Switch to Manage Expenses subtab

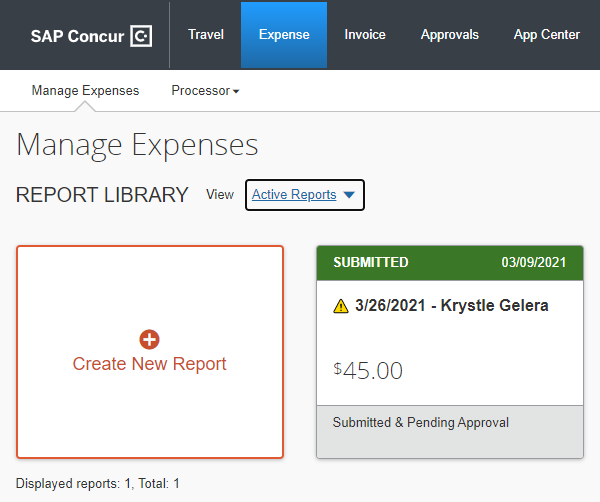pos(85,91)
